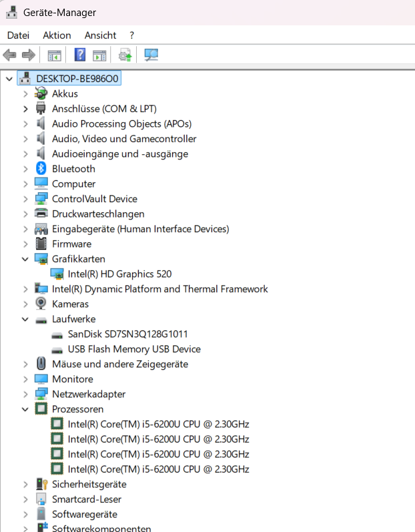The image size is (415, 532).
Task: Open Help via blue question mark icon
Action: (x=80, y=55)
